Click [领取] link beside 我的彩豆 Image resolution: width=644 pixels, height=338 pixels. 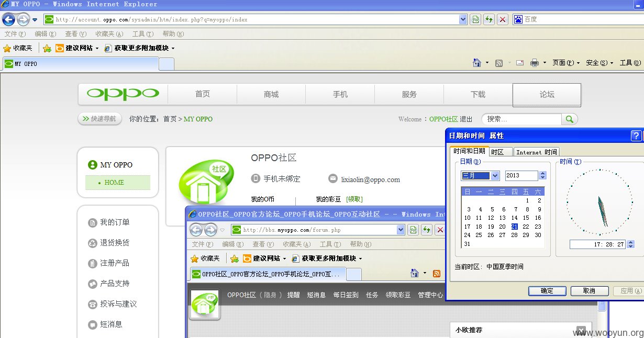354,199
